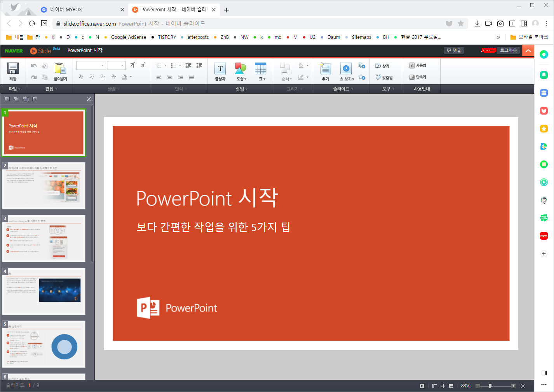Open the font name dropdown
This screenshot has height=392, width=554.
(91, 65)
